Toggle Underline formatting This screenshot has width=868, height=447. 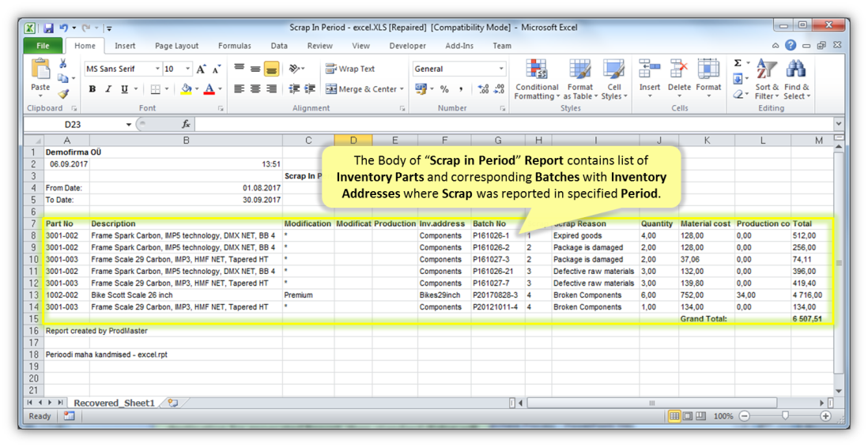[x=125, y=89]
